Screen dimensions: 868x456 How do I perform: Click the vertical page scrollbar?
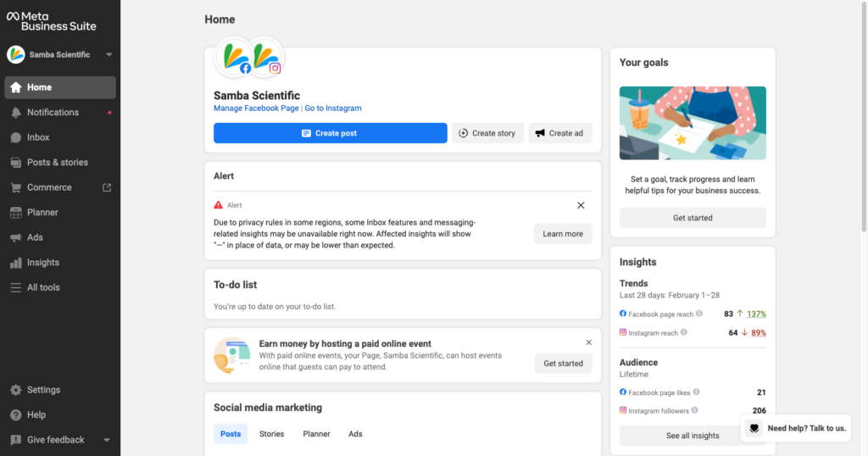(864, 116)
